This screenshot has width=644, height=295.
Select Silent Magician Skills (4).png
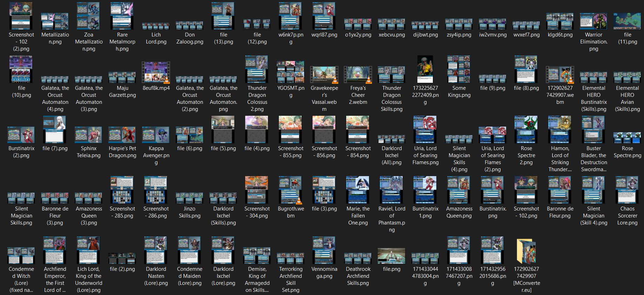pyautogui.click(x=459, y=139)
